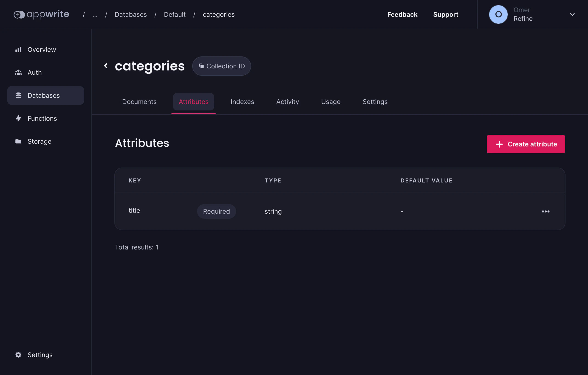Open project Settings via the gear icon
588x375 pixels.
pos(19,355)
